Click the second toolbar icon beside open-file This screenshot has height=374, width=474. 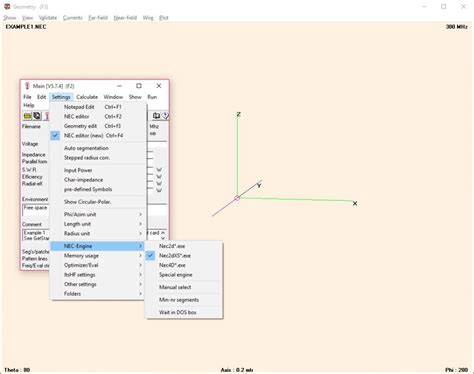(37, 116)
